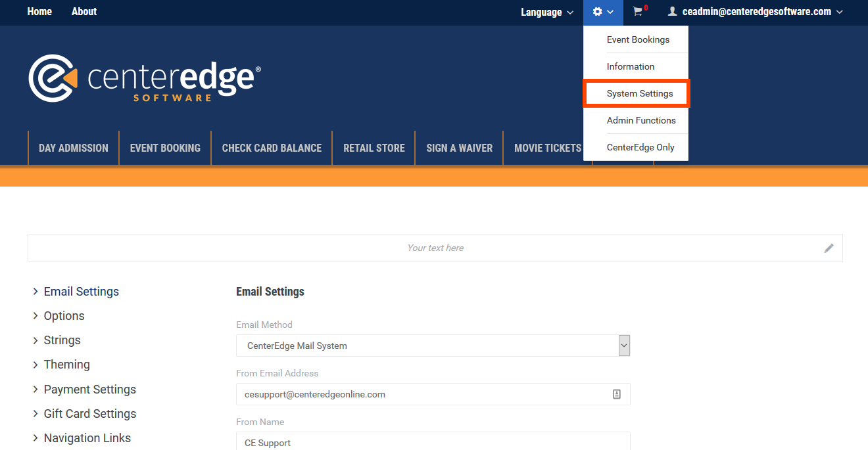This screenshot has height=450, width=868.
Task: Expand the Payment Settings chevron
Action: tap(36, 390)
